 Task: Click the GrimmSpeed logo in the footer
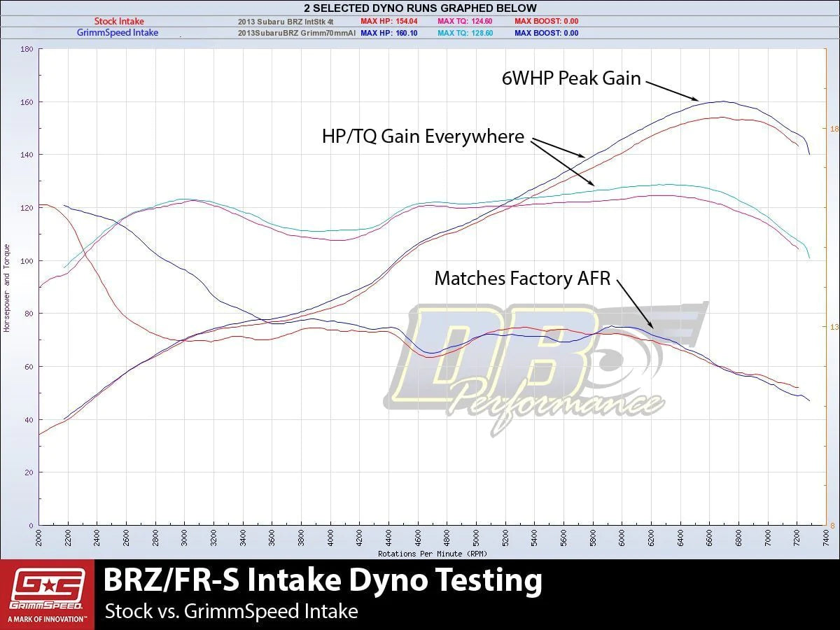click(x=47, y=594)
